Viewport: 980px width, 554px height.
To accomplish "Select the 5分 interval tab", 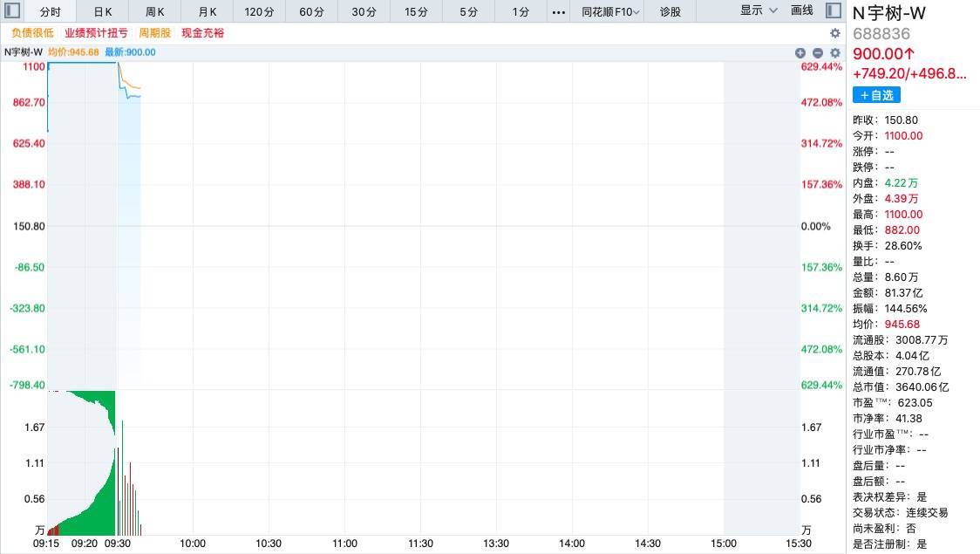I will point(469,12).
